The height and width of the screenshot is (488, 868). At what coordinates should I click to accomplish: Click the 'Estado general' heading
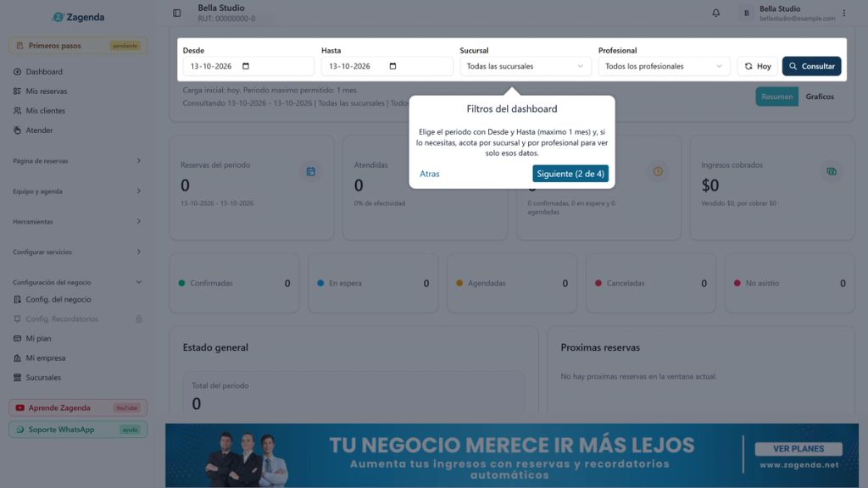[215, 347]
